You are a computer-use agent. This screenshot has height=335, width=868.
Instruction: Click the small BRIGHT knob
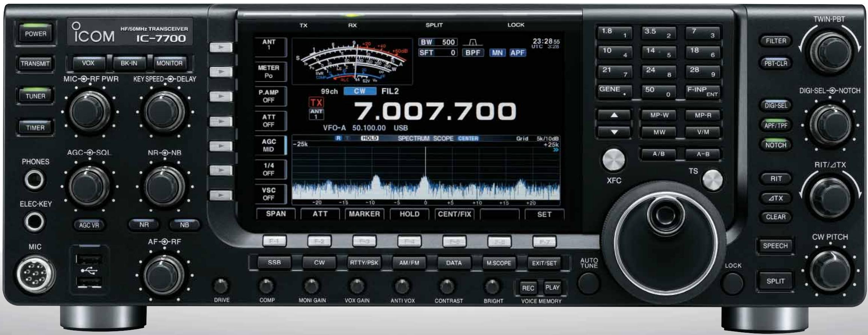pyautogui.click(x=492, y=287)
